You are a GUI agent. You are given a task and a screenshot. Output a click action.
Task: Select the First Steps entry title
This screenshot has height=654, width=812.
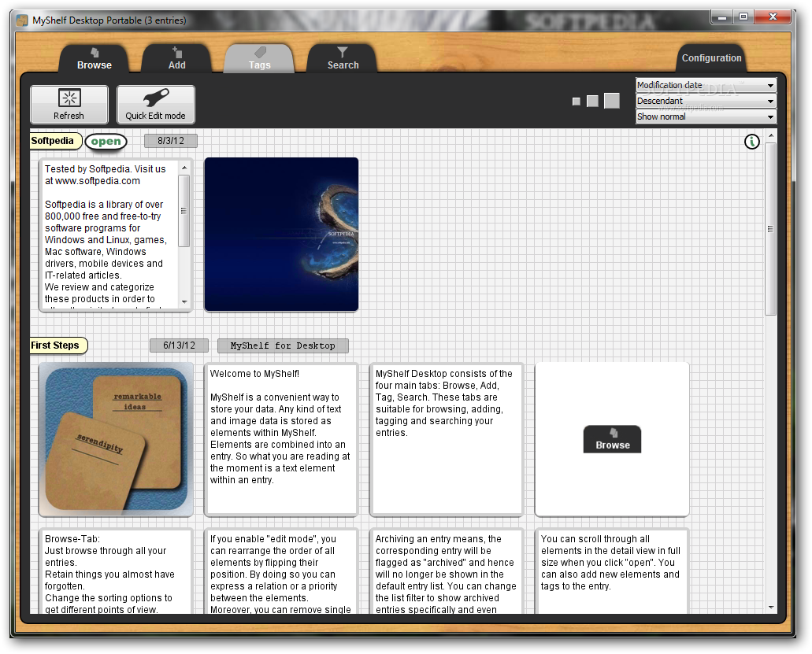[57, 345]
